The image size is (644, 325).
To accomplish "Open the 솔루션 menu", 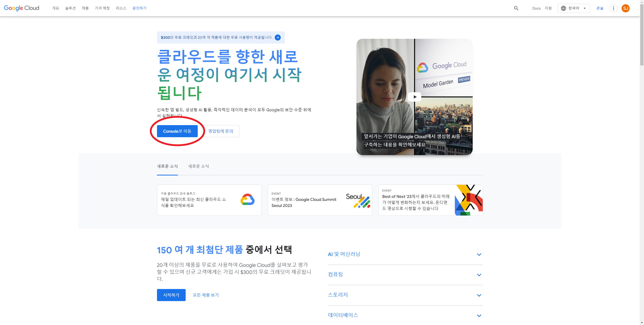I will click(70, 8).
